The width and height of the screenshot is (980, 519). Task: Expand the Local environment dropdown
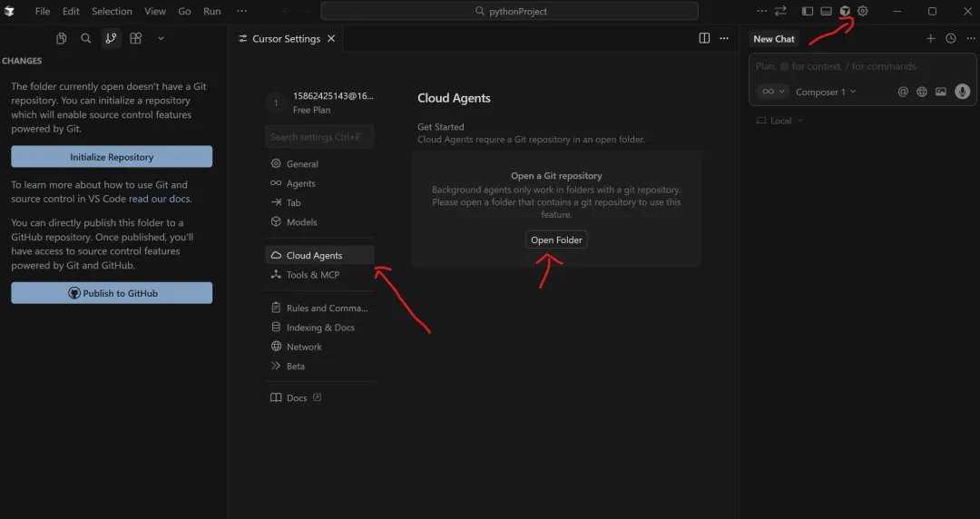pyautogui.click(x=780, y=121)
